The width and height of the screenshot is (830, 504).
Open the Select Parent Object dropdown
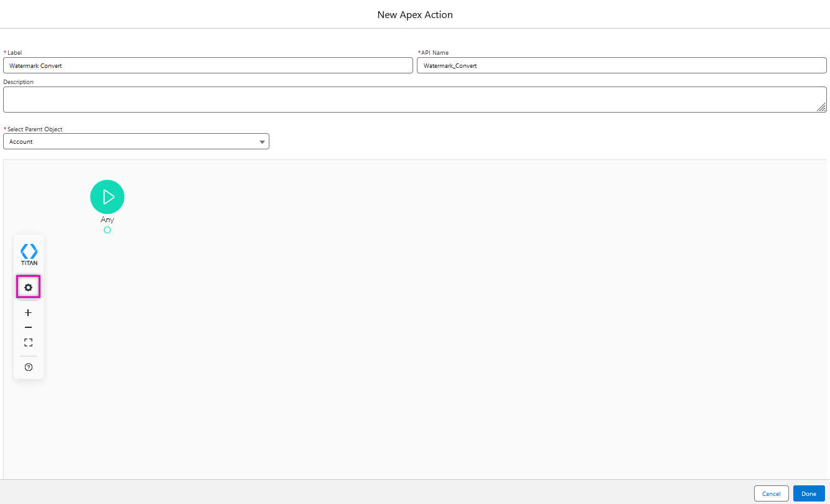tap(136, 141)
